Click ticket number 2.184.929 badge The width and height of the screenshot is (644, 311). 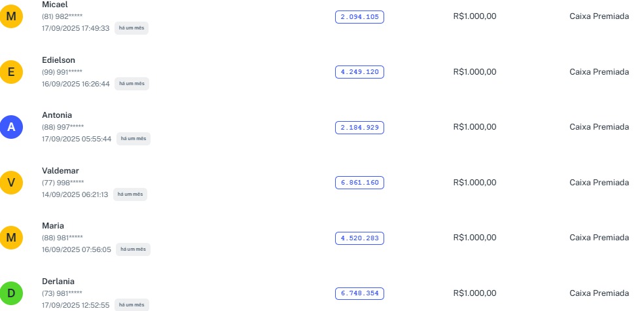(x=359, y=127)
